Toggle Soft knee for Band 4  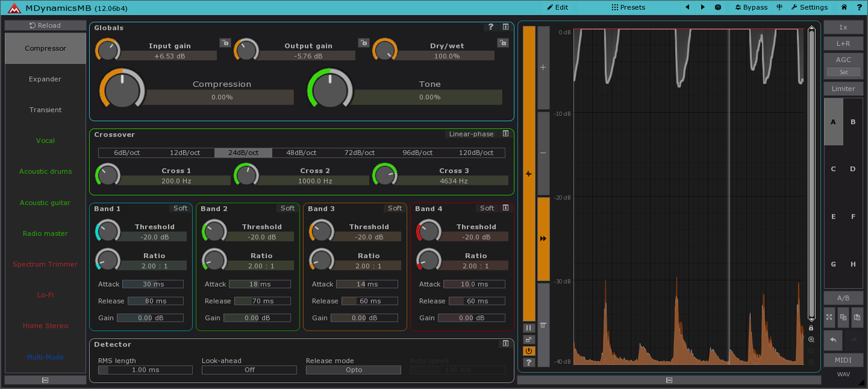[x=487, y=208]
